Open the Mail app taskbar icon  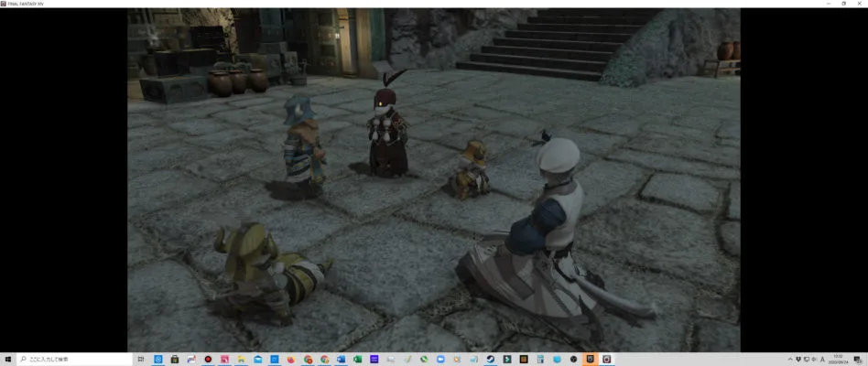[x=258, y=360]
